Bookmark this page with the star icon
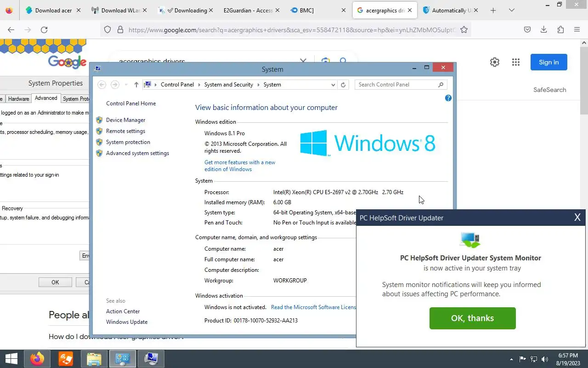The height and width of the screenshot is (368, 588). pyautogui.click(x=464, y=29)
